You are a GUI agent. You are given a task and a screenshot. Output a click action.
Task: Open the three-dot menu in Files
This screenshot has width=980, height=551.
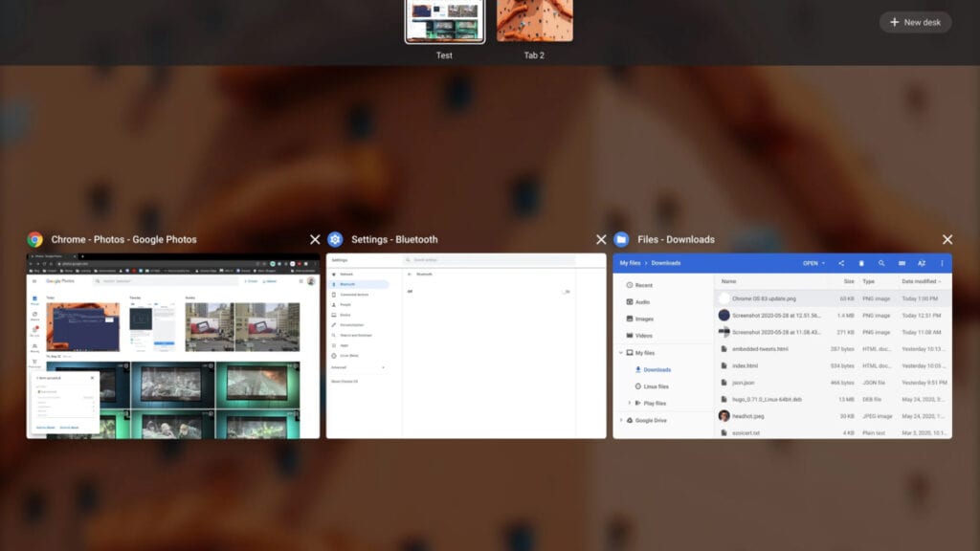(942, 263)
